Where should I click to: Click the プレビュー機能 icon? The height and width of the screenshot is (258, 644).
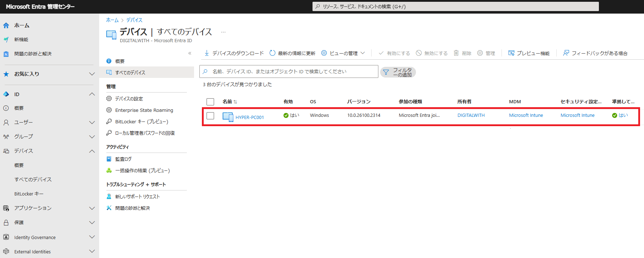511,53
